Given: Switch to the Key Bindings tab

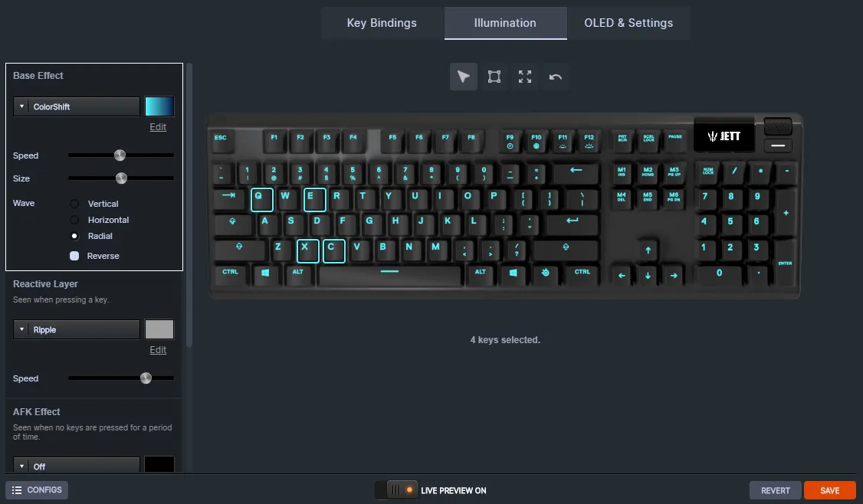Looking at the screenshot, I should coord(382,22).
